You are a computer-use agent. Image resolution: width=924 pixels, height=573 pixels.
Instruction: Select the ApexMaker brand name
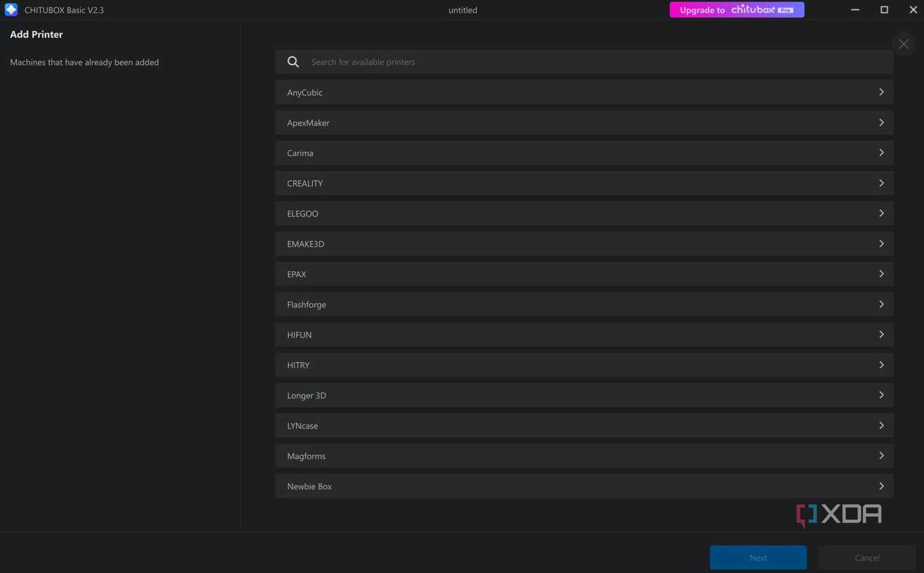[x=308, y=123]
